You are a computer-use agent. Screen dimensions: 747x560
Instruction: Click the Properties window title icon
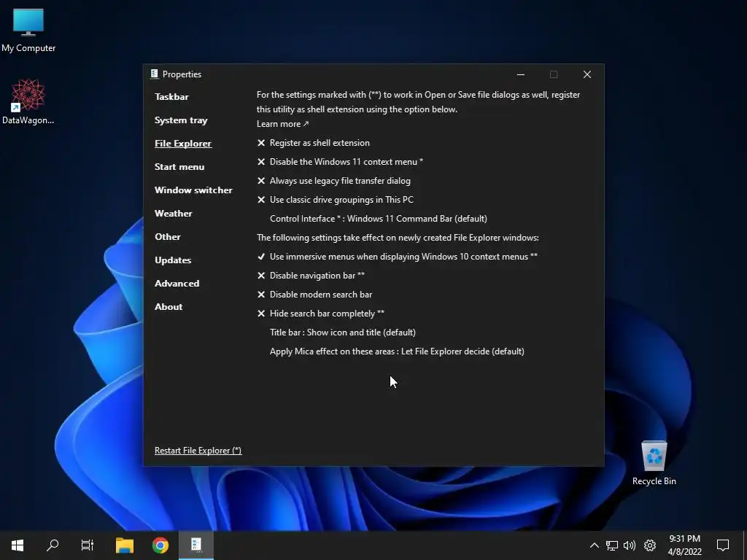155,74
